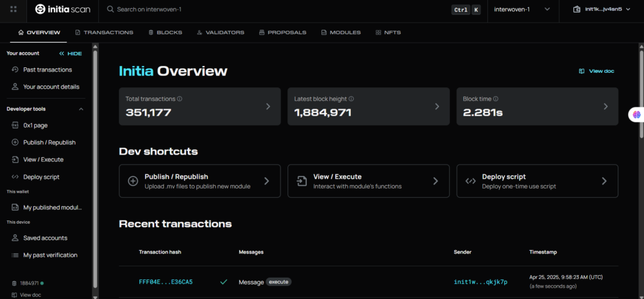Image resolution: width=644 pixels, height=299 pixels.
Task: Click the Ctrl K shortcut badge
Action: coord(466,10)
